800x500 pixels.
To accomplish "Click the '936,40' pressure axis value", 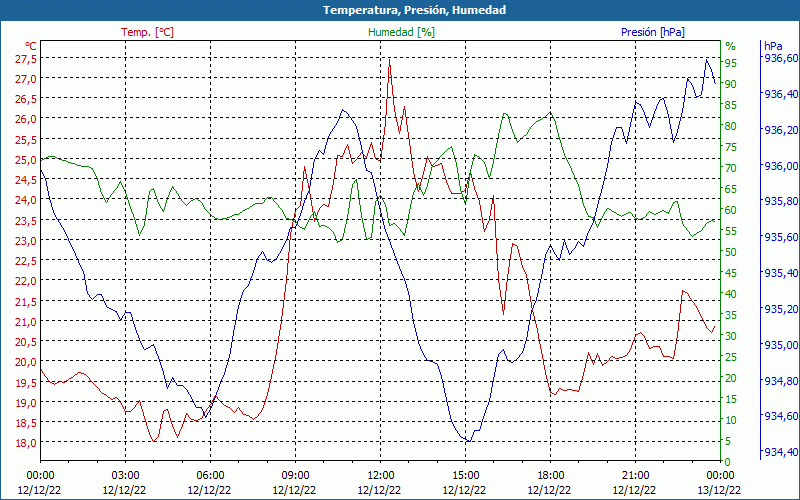I will (780, 93).
